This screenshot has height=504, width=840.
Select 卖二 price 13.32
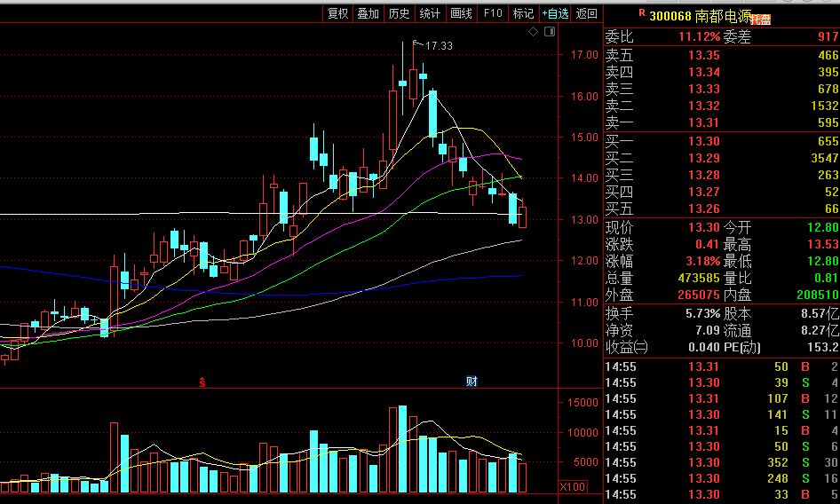coord(704,106)
